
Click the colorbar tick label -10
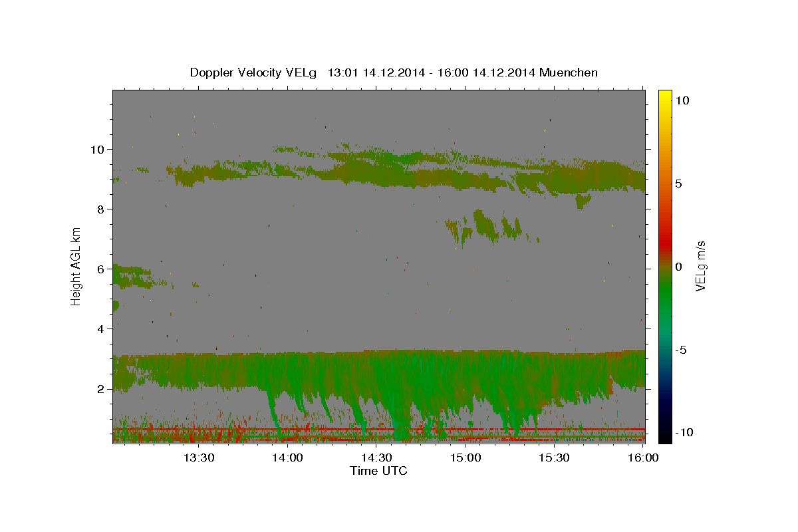tap(684, 432)
